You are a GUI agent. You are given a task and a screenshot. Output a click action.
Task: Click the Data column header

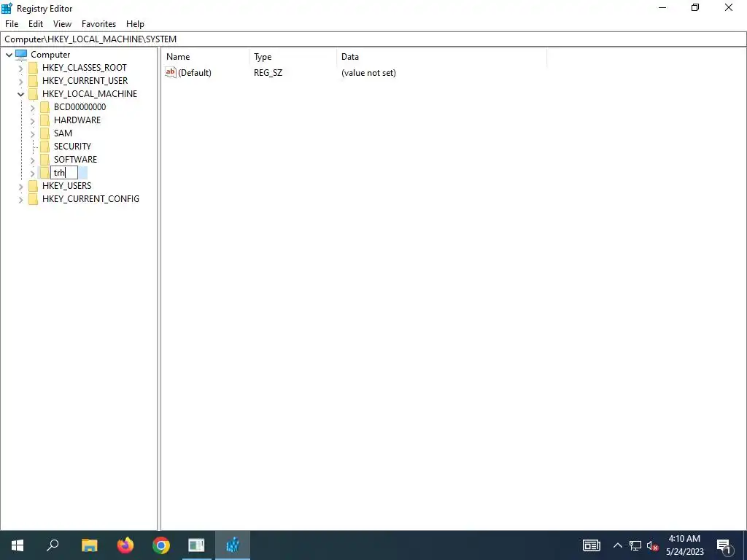tap(441, 57)
